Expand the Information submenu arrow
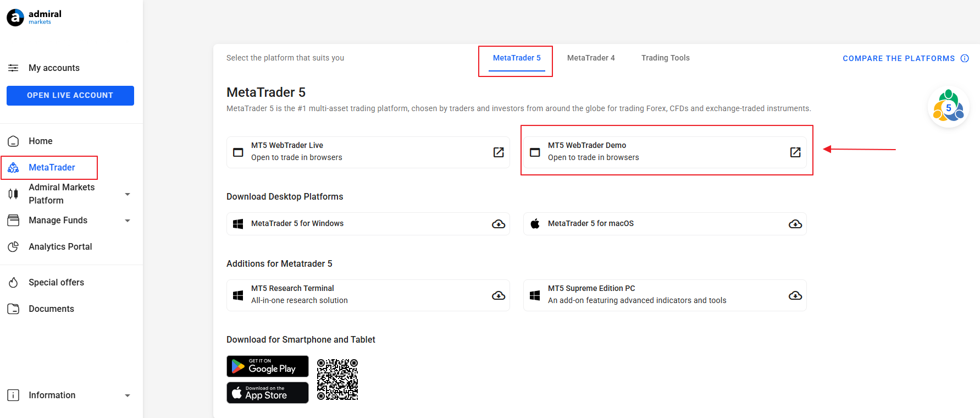Viewport: 980px width, 418px height. pyautogui.click(x=128, y=395)
